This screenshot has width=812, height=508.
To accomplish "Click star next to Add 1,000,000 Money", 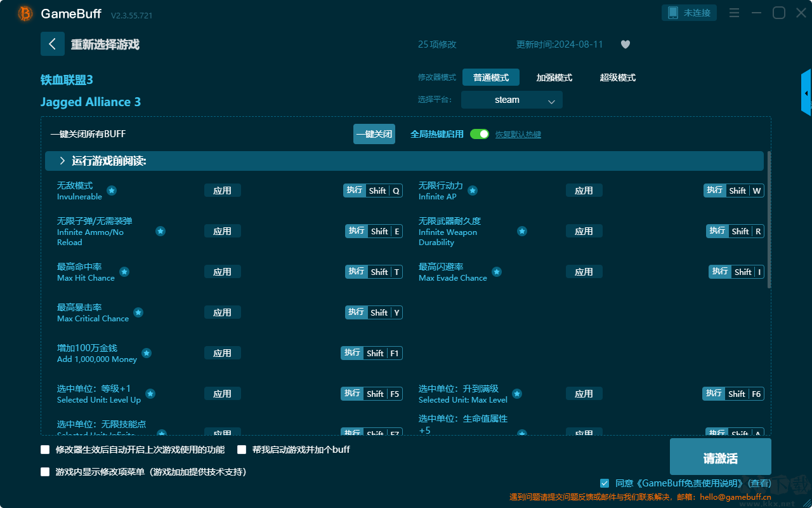I will pos(147,353).
